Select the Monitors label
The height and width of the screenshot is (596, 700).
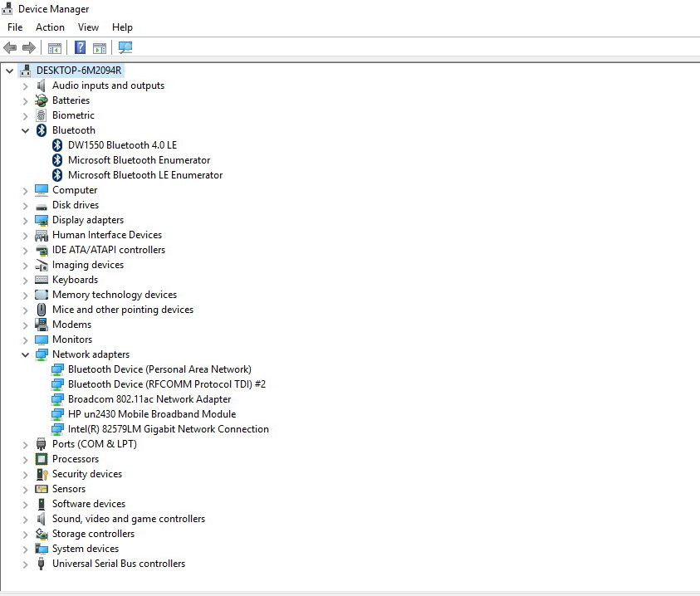[x=72, y=340]
